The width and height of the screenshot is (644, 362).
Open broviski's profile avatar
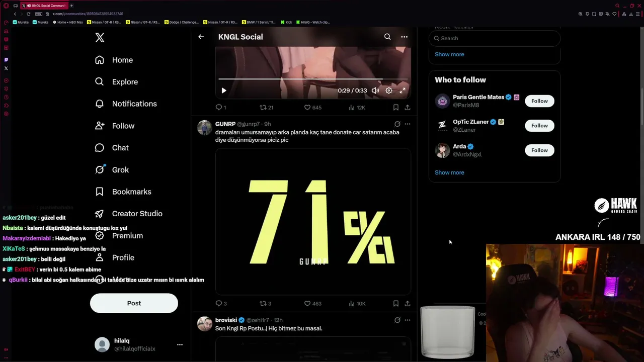(205, 324)
